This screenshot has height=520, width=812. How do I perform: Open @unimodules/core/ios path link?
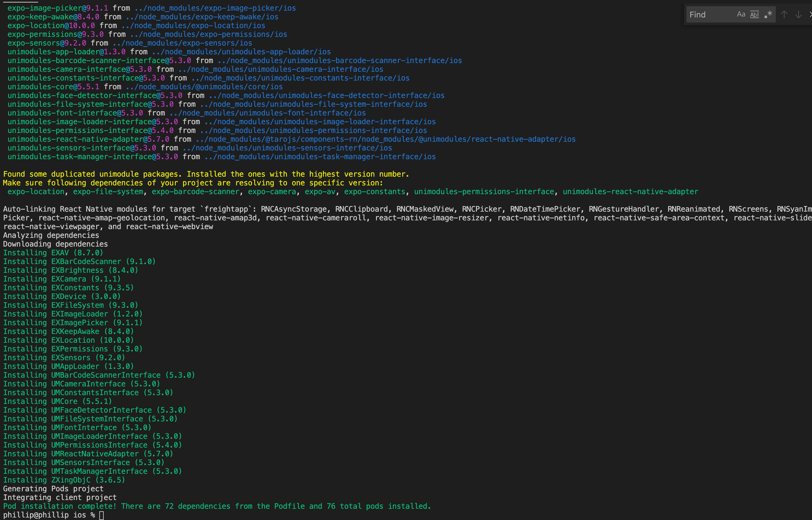[204, 87]
